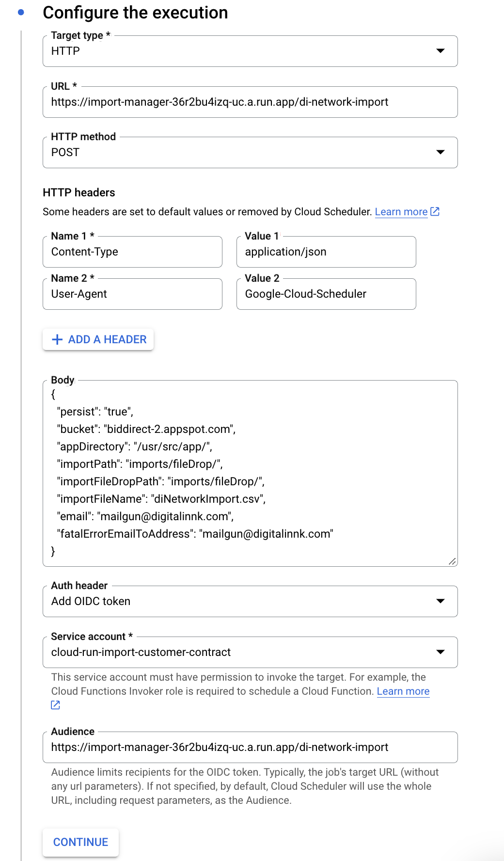Focus the Name 1 field containing Content-Type
504x861 pixels.
[132, 252]
